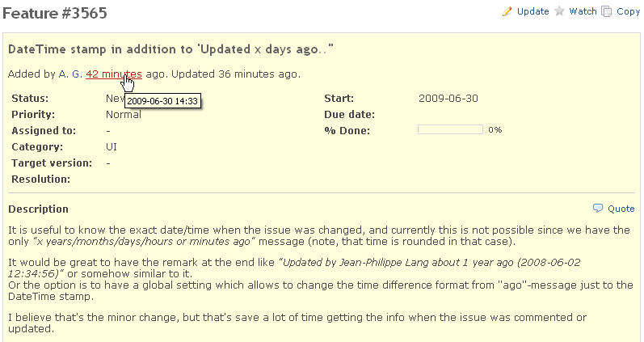Click the '42 minutes' time link
Image resolution: width=644 pixels, height=342 pixels.
pos(114,74)
